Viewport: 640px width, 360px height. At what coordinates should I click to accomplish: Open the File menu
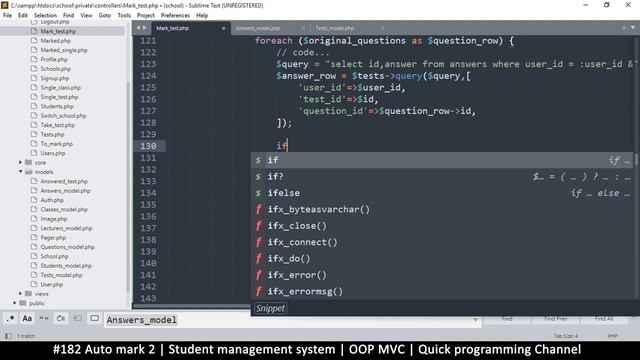click(7, 16)
